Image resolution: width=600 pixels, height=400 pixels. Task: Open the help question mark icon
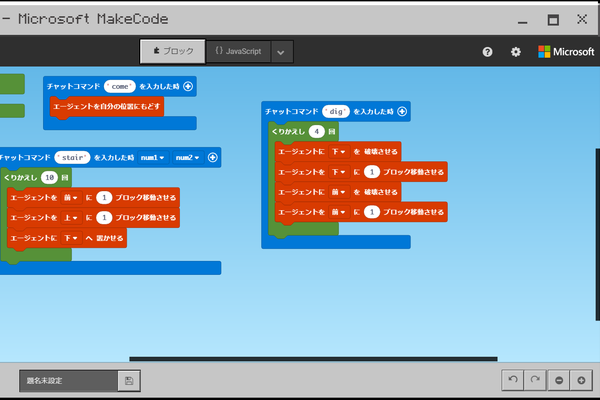(x=487, y=52)
